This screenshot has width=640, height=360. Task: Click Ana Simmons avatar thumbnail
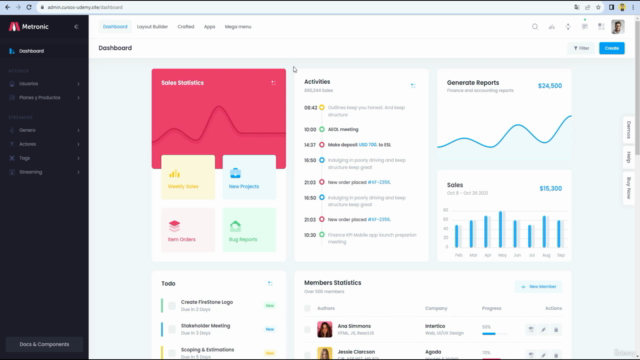(324, 329)
